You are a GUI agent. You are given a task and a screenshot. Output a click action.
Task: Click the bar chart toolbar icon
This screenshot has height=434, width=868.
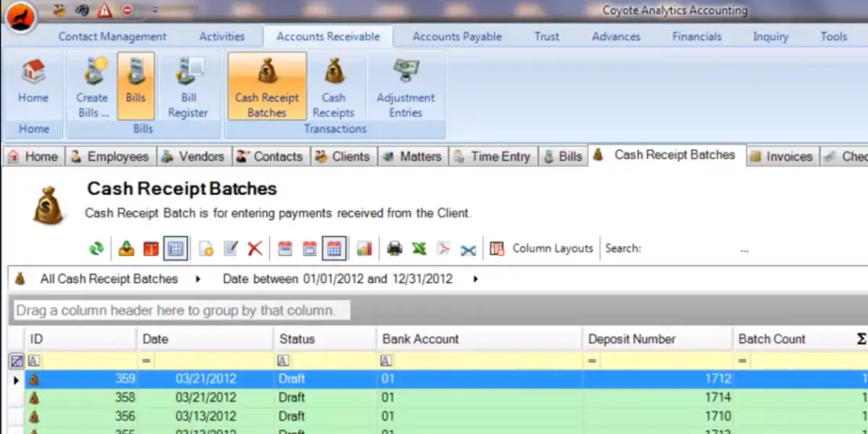[x=364, y=249]
